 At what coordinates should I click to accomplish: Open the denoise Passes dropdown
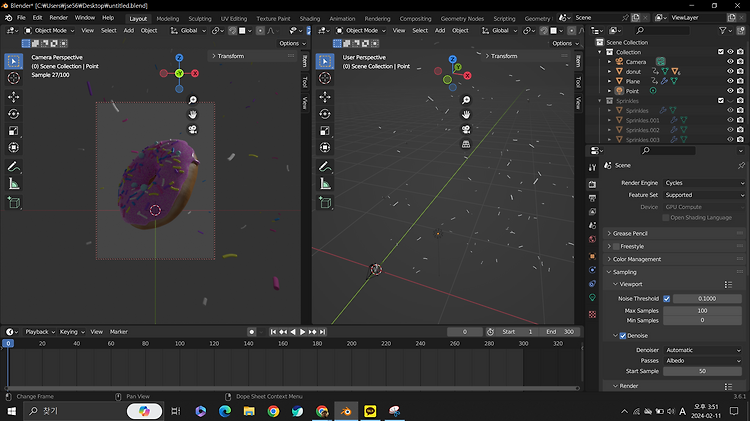[x=702, y=361]
